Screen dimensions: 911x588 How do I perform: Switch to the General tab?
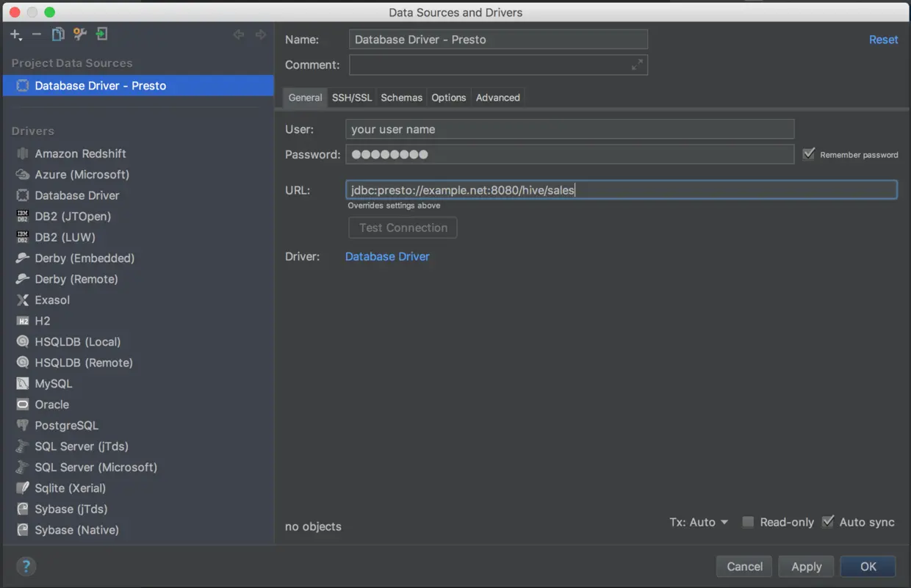(x=305, y=98)
